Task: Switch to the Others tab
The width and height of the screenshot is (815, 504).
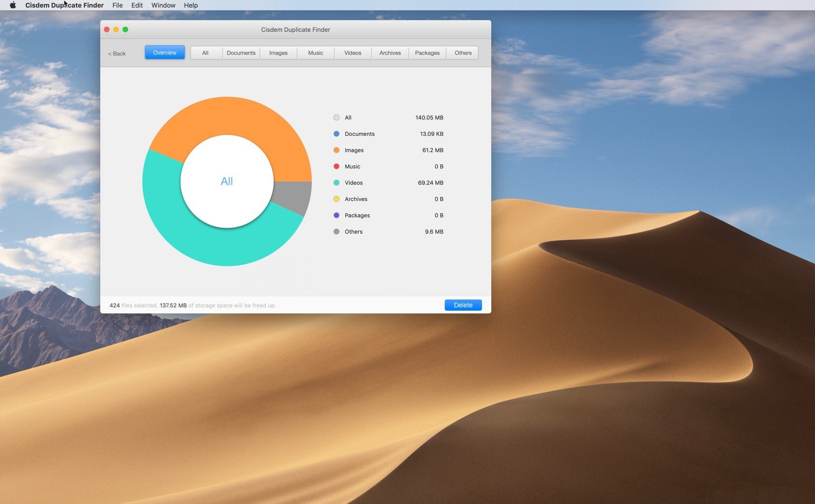Action: [x=463, y=53]
